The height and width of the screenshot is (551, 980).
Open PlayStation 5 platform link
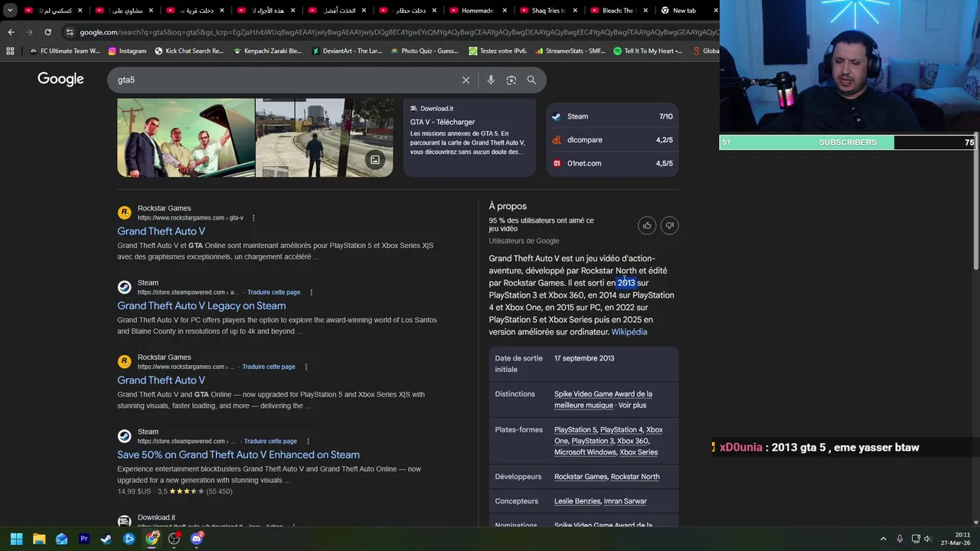[575, 430]
